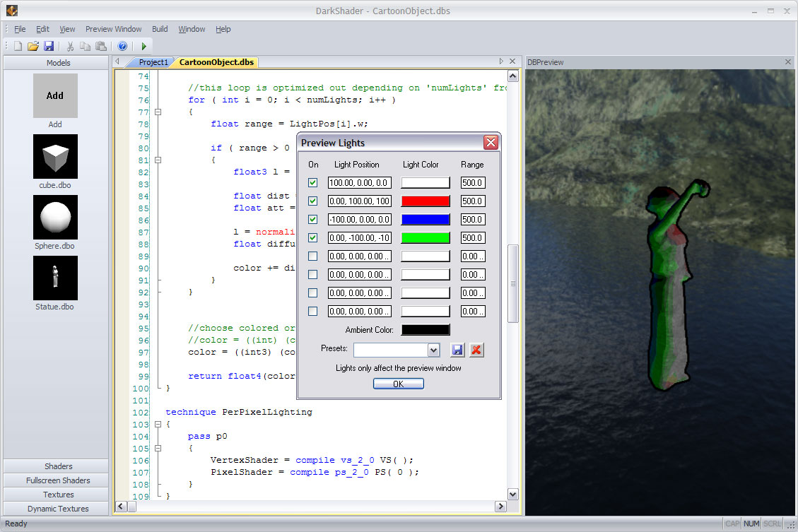
Task: Run the shader with green play icon
Action: (144, 46)
